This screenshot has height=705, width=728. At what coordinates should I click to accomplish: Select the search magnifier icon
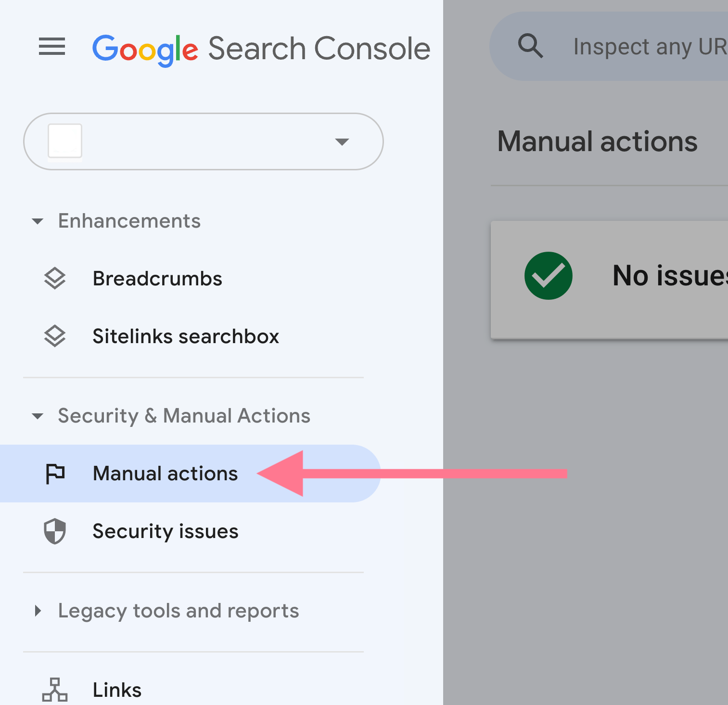click(x=531, y=46)
